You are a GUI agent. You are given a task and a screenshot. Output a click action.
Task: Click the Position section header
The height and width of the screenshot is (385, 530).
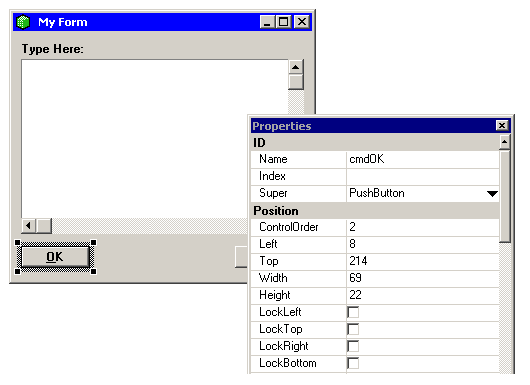[x=375, y=211]
